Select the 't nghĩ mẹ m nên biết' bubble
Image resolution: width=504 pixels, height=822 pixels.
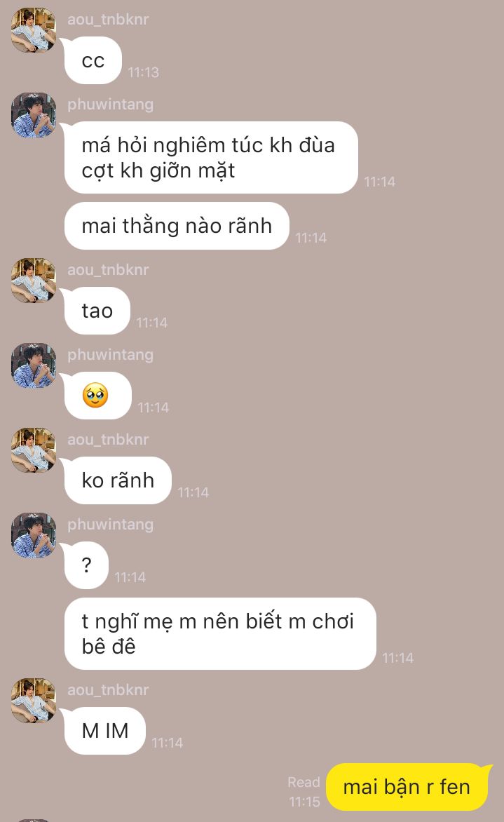pos(220,634)
